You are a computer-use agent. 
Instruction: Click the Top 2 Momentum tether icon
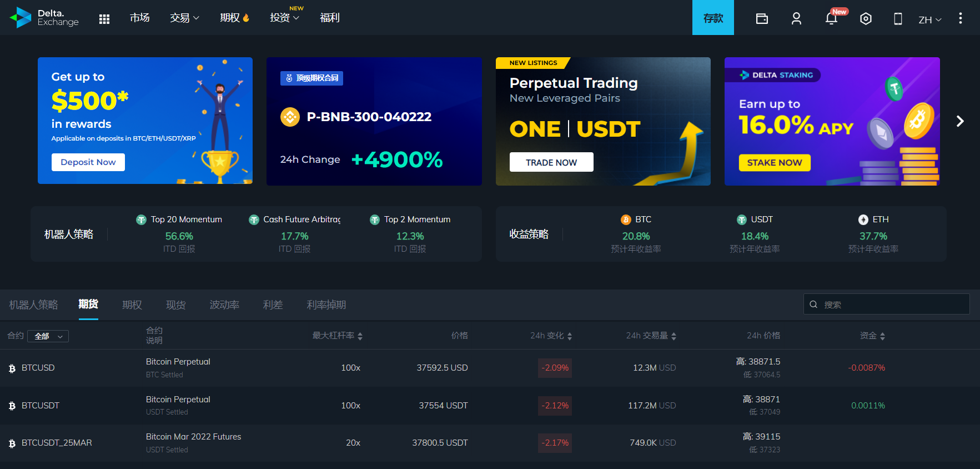tap(375, 220)
